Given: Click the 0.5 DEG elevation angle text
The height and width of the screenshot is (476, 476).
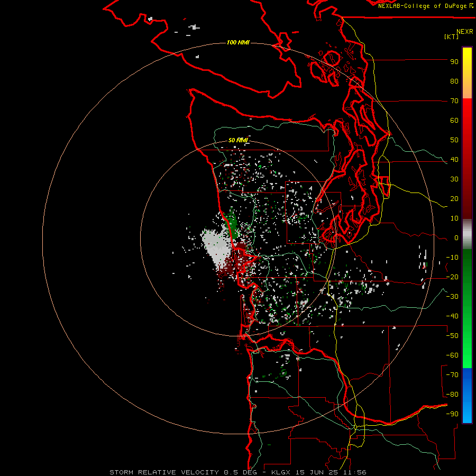Looking at the screenshot, I should (x=240, y=472).
